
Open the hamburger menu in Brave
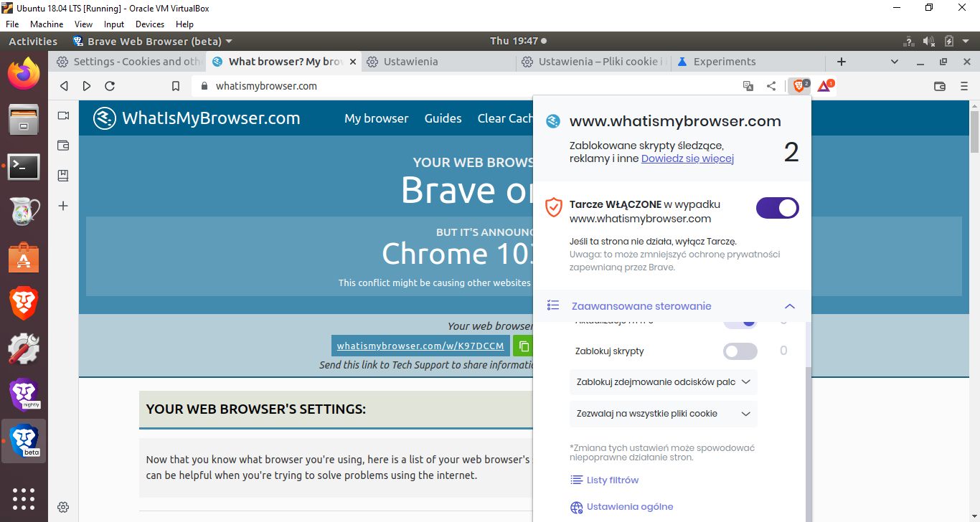pyautogui.click(x=963, y=85)
